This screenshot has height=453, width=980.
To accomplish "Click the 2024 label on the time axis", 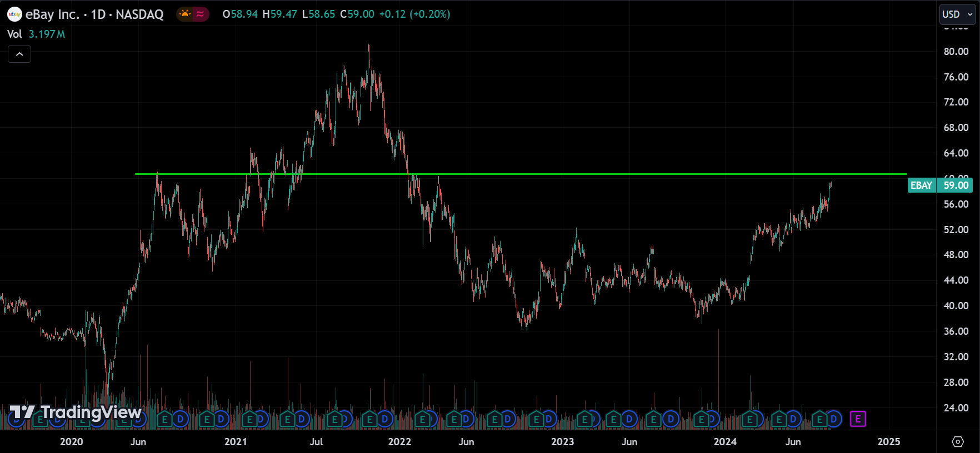I will pos(725,442).
